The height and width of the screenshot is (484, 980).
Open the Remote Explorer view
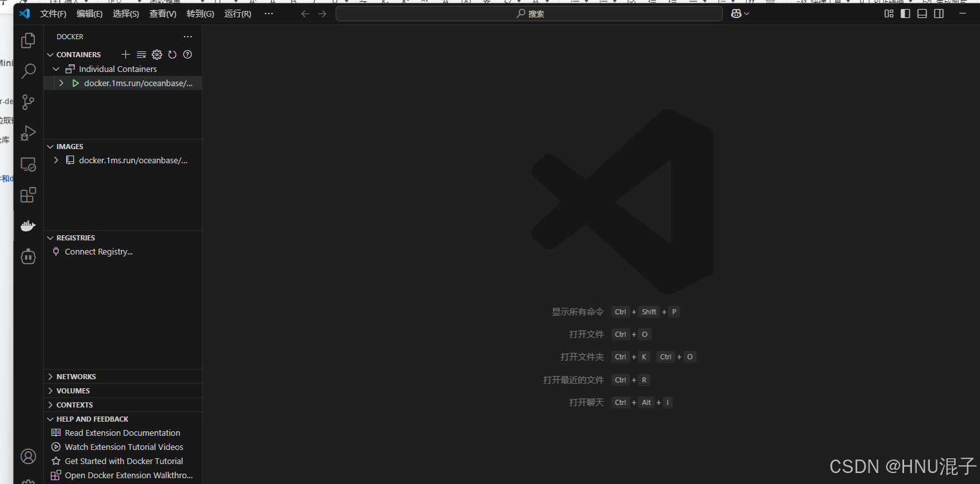coord(28,165)
